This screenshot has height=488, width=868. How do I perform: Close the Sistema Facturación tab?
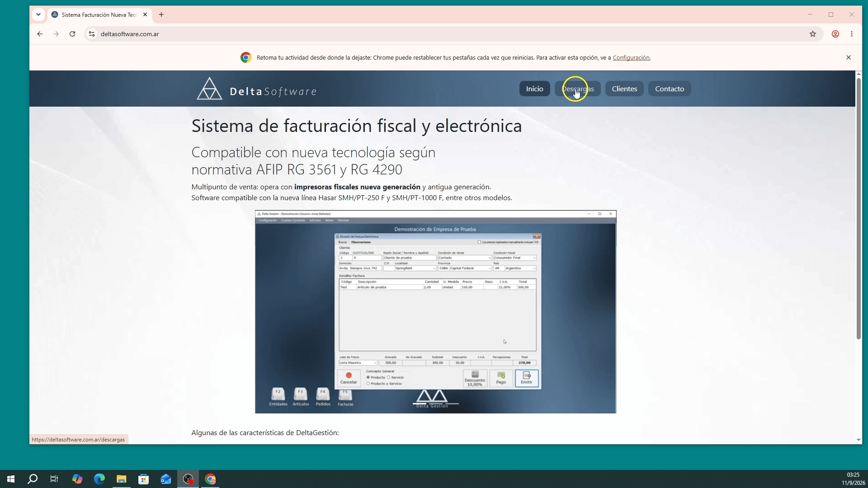145,14
